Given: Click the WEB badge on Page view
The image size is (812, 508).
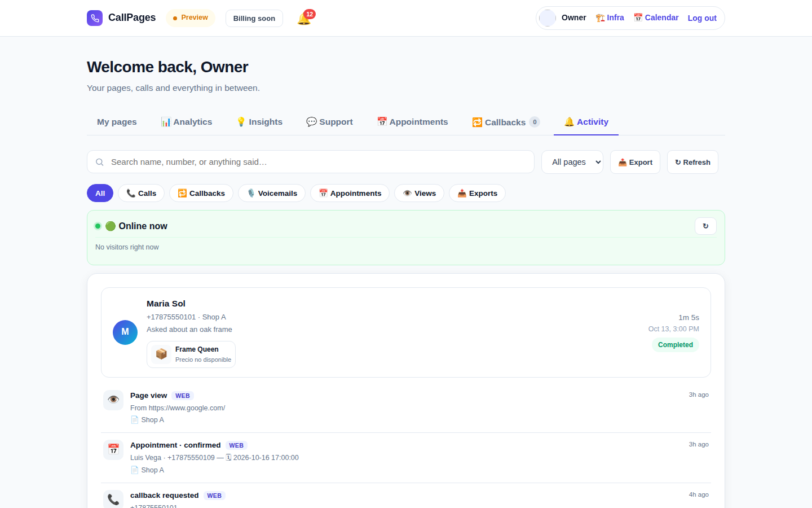Looking at the screenshot, I should pyautogui.click(x=183, y=396).
